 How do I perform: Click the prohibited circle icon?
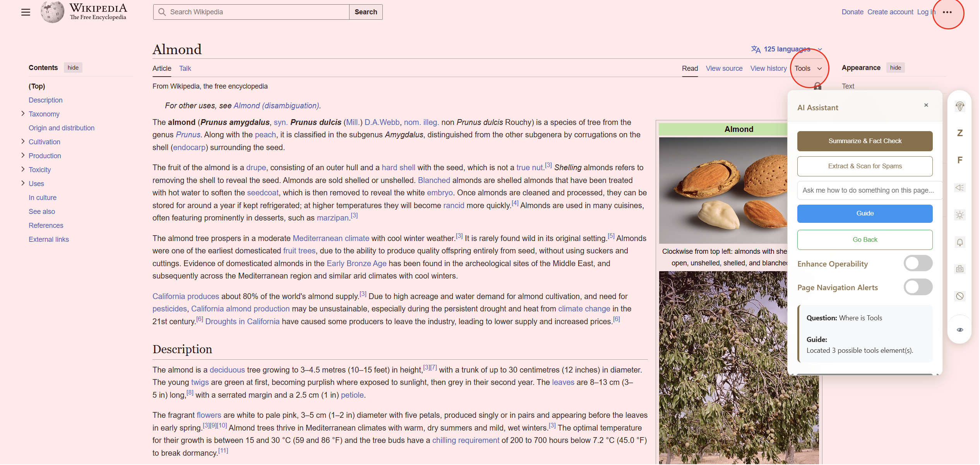click(x=959, y=296)
